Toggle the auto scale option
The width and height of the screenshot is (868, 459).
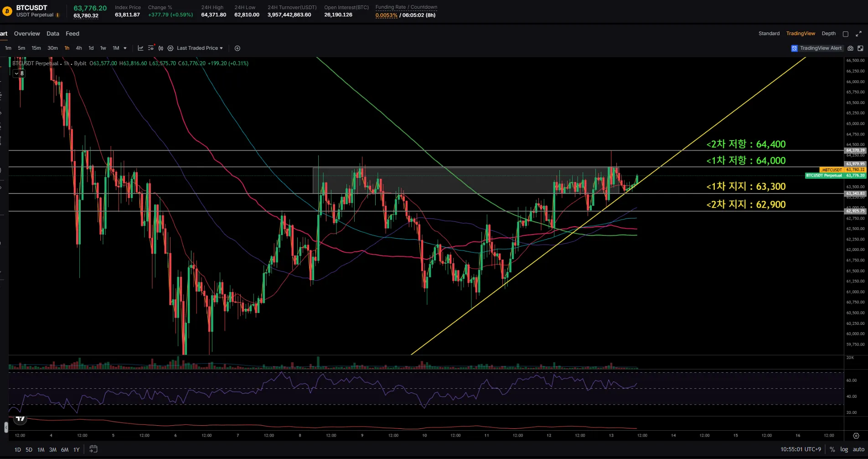click(858, 449)
